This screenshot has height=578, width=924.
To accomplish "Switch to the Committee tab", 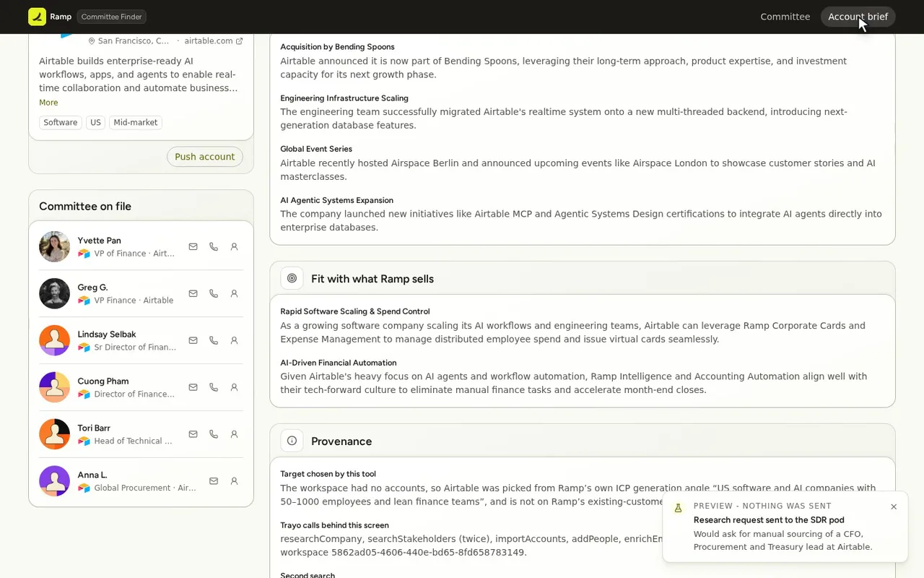I will [785, 17].
